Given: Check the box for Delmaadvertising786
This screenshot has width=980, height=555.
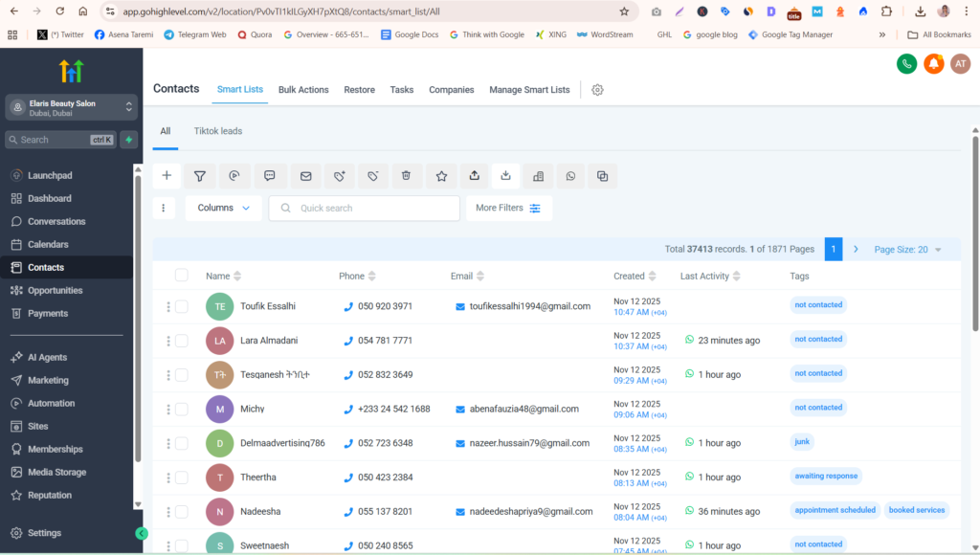Looking at the screenshot, I should point(181,443).
